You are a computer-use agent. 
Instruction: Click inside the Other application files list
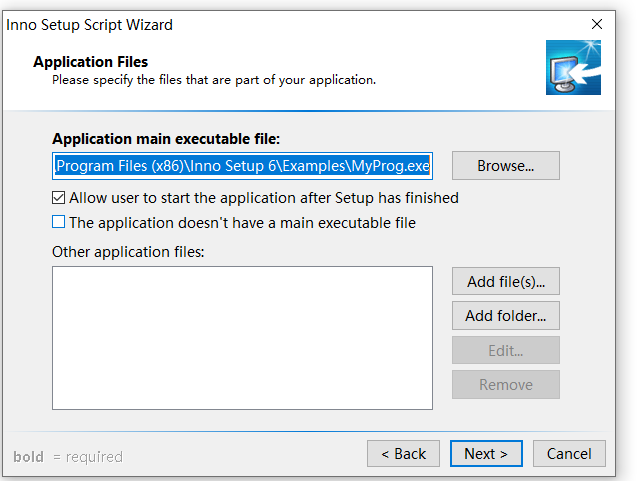point(242,338)
